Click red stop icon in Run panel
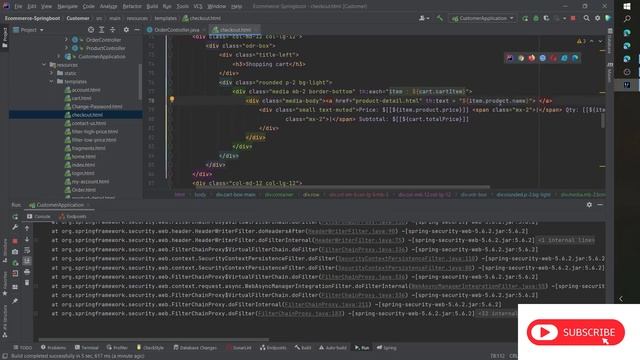The image size is (640, 360). pos(15,241)
